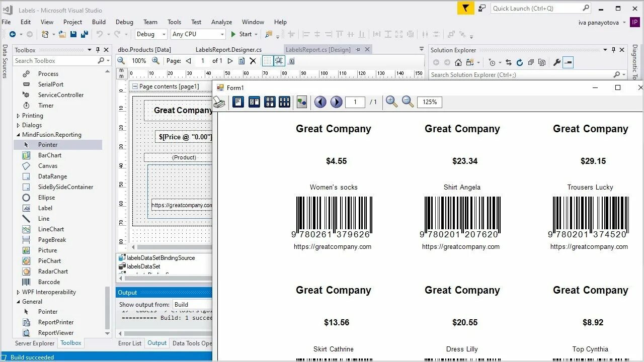
Task: Select single page layout in Form1 toolbar
Action: (x=238, y=102)
